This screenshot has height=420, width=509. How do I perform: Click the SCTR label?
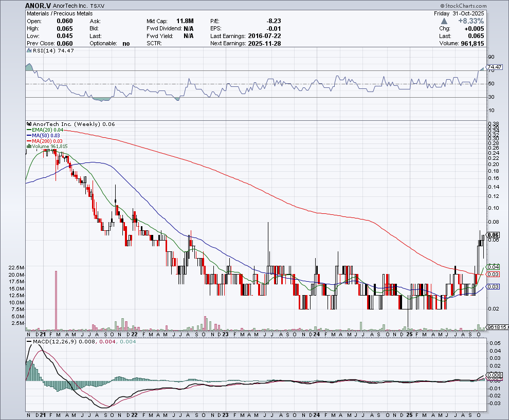(x=154, y=44)
